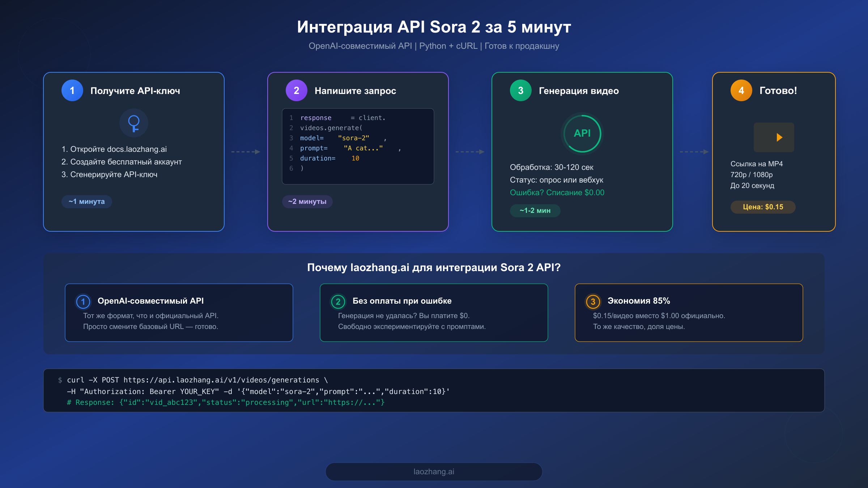
Task: Open the docs.laozhang.ai link
Action: [138, 149]
